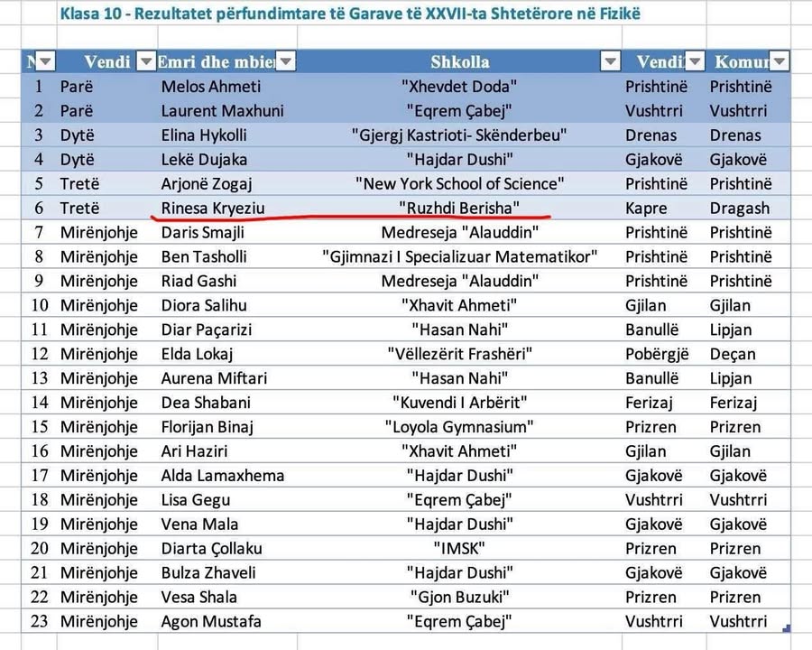Select the underlined cell Rinesa Kryeziu

coord(213,209)
